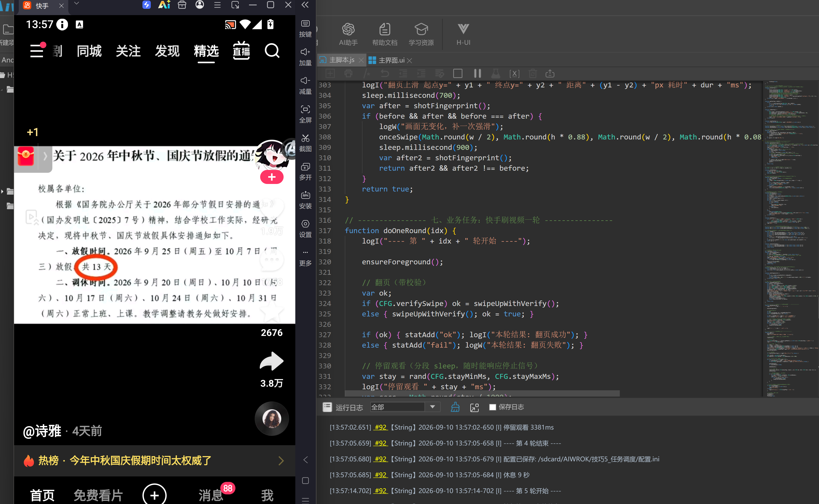Click the stop square toolbar icon
This screenshot has width=819, height=504.
458,73
